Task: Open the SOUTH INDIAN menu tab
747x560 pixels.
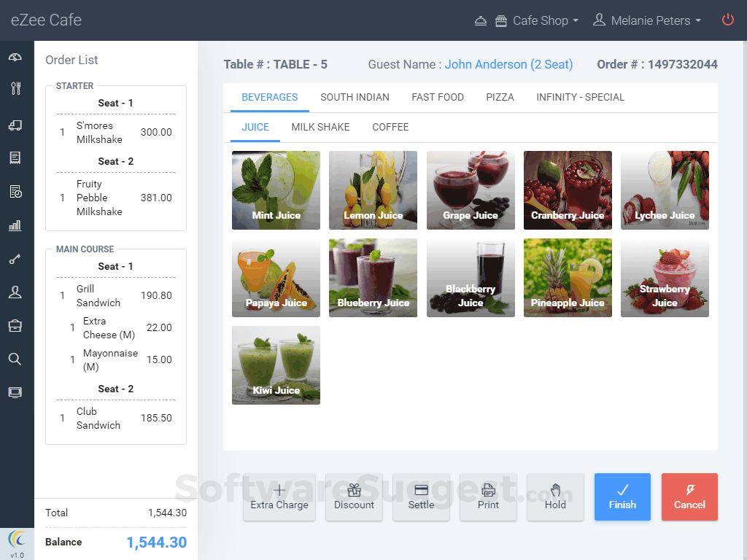Action: [355, 97]
